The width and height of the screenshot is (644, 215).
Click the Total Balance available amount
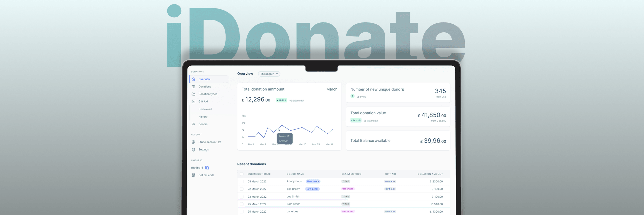[433, 141]
